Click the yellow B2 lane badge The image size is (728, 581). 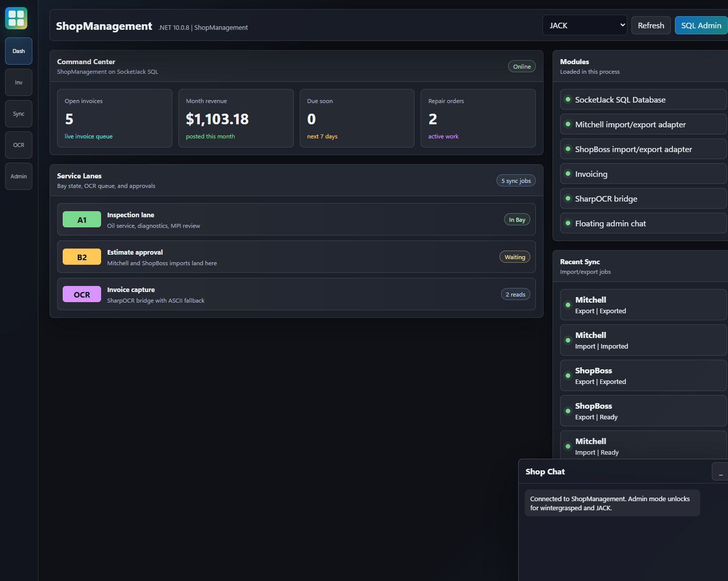point(82,257)
